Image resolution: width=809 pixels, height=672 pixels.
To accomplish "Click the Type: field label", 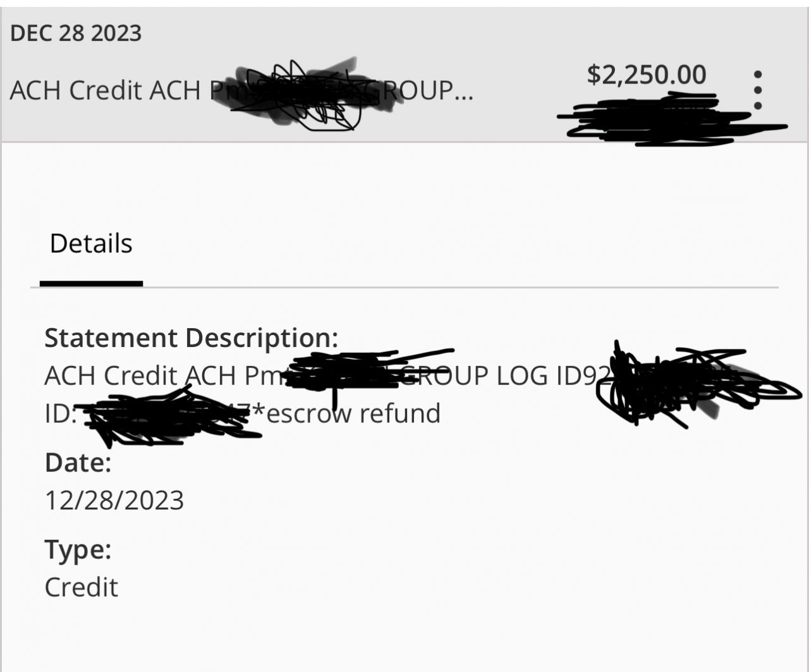I will [78, 549].
